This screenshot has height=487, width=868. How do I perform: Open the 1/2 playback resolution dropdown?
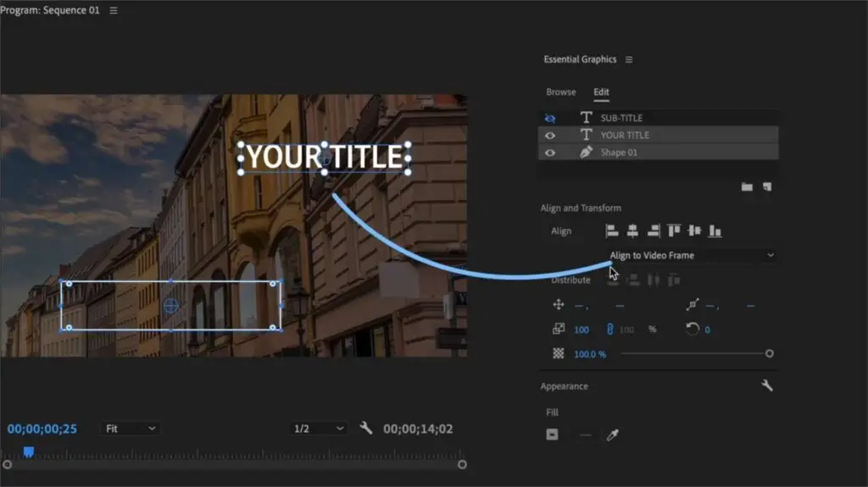pos(319,429)
